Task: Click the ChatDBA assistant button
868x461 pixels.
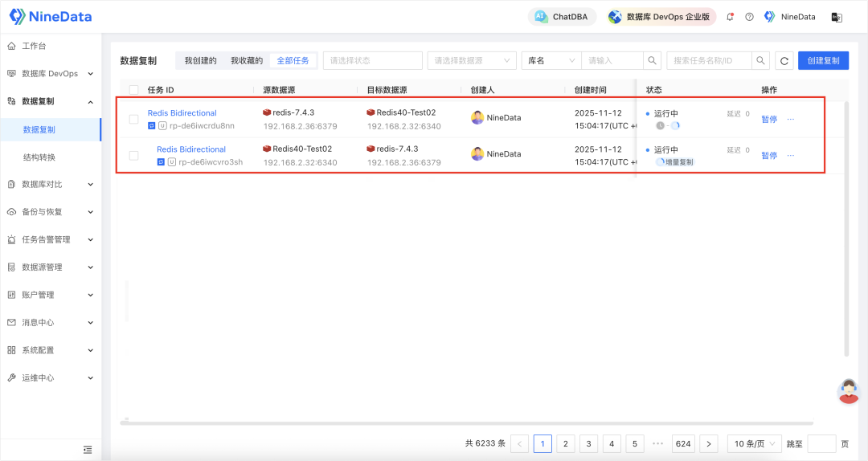Action: [x=563, y=17]
